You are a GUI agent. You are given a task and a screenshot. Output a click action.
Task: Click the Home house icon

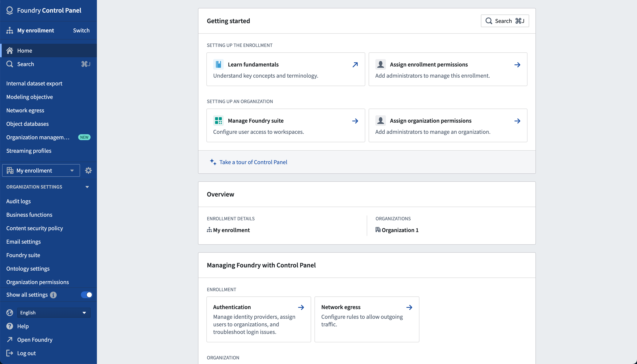(9, 50)
